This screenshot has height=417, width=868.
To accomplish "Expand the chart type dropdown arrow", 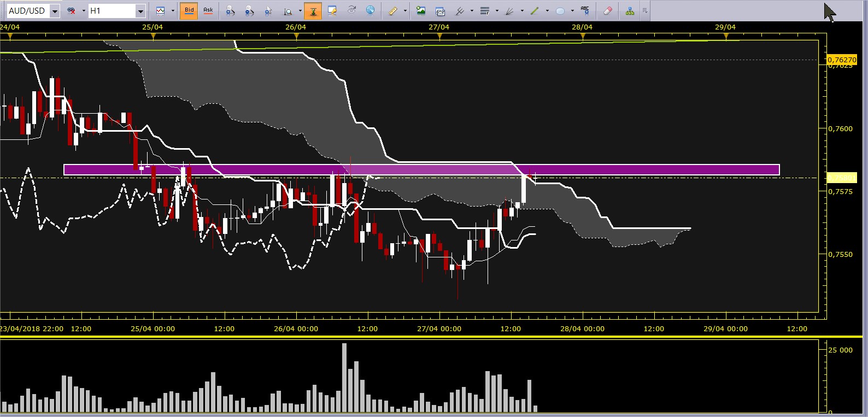I will pos(173,10).
